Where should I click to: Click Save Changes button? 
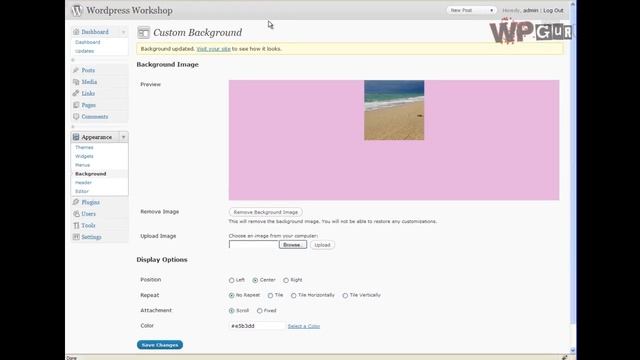(160, 345)
